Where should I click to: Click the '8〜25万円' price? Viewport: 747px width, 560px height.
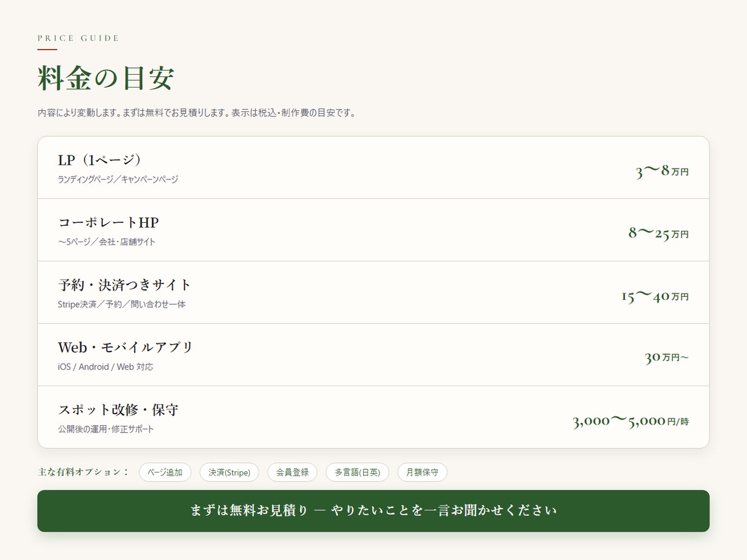[x=658, y=233]
